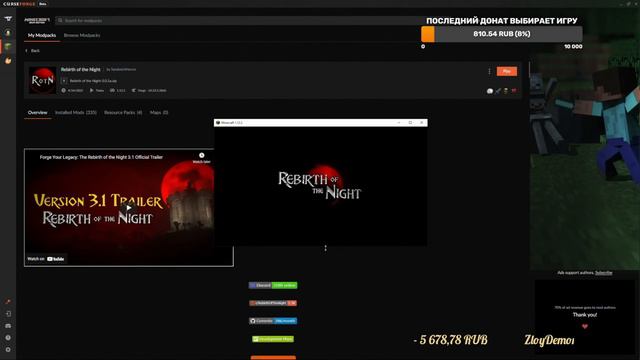Click the white speech bubble icon under Play
This screenshot has height=360, width=640.
click(x=490, y=91)
